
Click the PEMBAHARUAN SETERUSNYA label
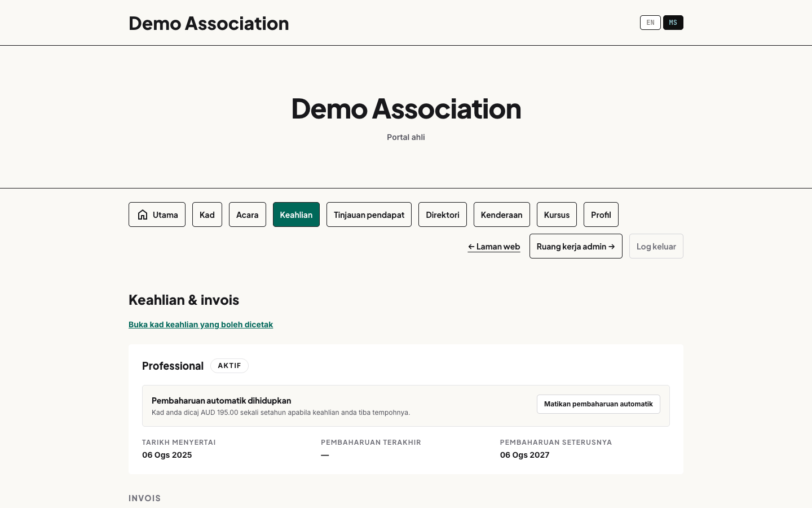[x=556, y=443]
